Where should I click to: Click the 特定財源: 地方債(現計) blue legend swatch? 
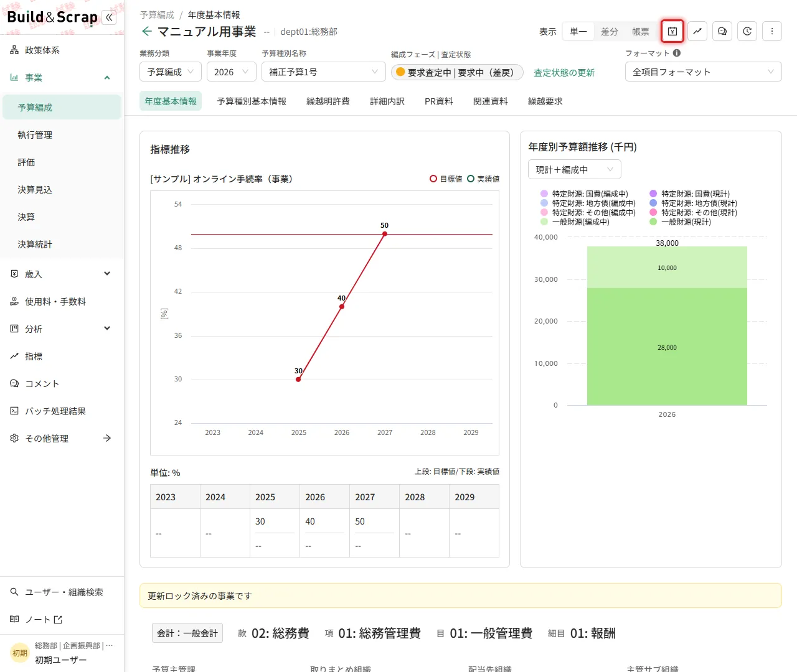coord(653,203)
